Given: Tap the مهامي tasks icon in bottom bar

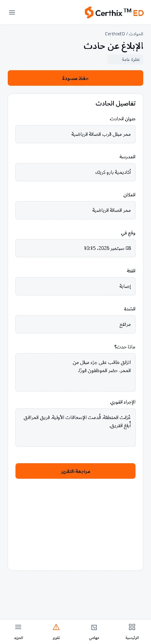Looking at the screenshot, I should coord(94,627).
